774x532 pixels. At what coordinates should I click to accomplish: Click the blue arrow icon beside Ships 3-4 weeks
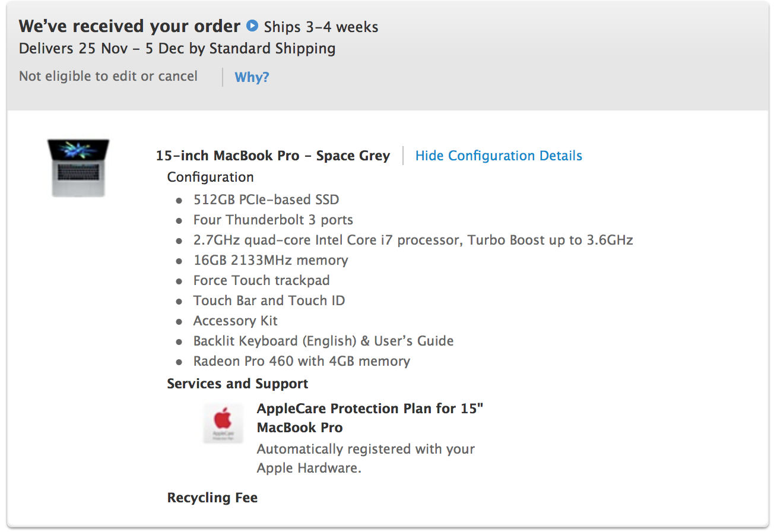(253, 26)
